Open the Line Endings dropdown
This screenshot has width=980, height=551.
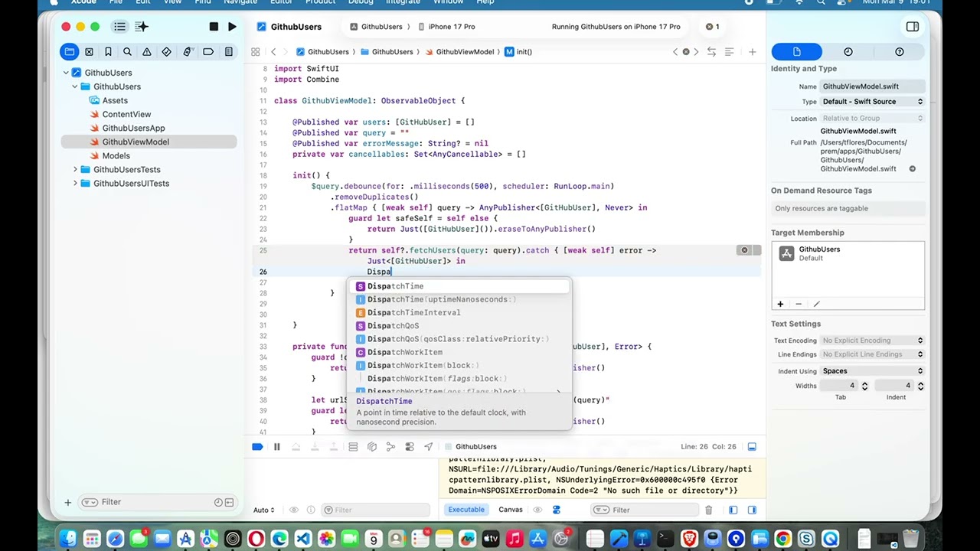(873, 354)
